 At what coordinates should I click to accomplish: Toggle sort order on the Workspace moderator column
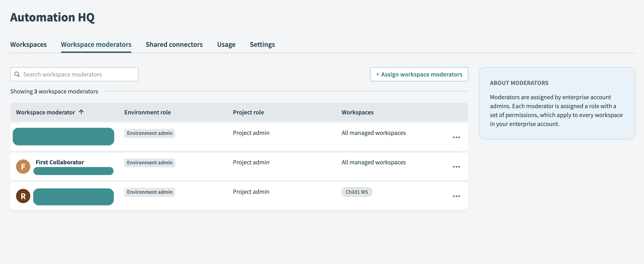point(81,112)
